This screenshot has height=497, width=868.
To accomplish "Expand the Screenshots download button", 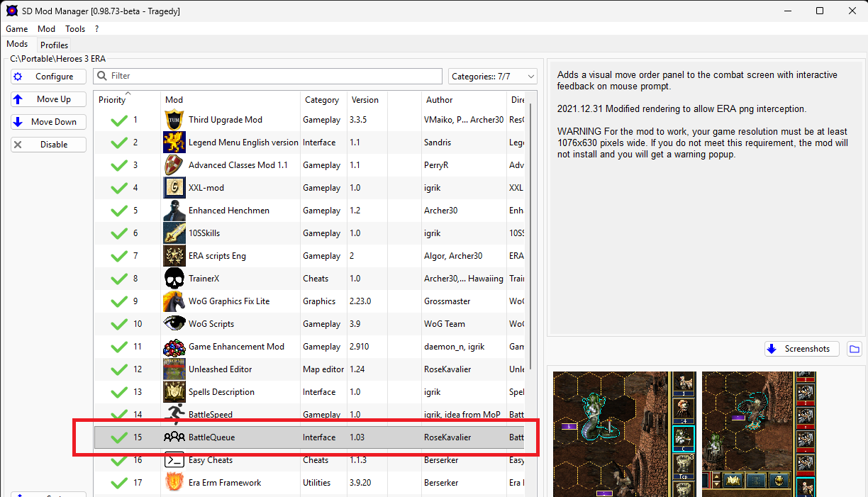I will coord(802,349).
